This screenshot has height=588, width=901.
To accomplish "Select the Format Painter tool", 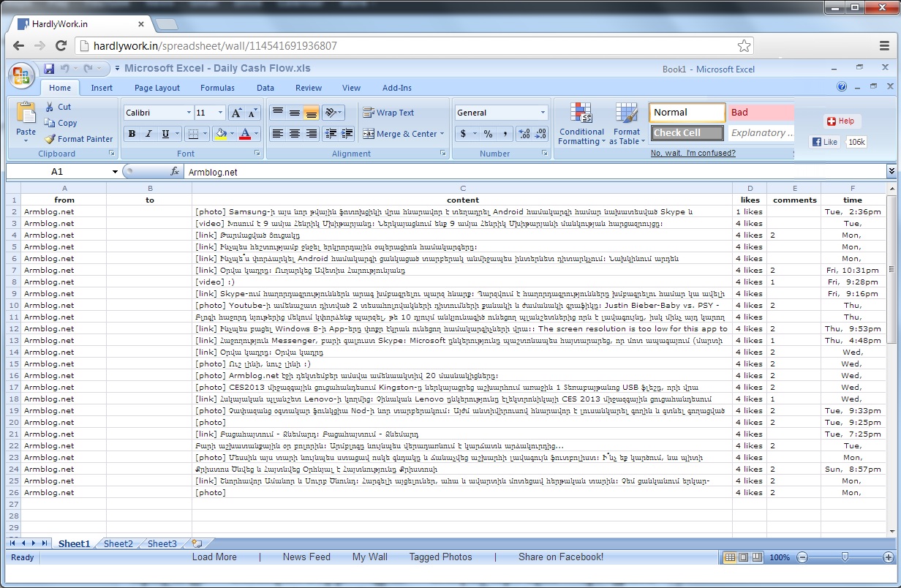I will click(79, 139).
